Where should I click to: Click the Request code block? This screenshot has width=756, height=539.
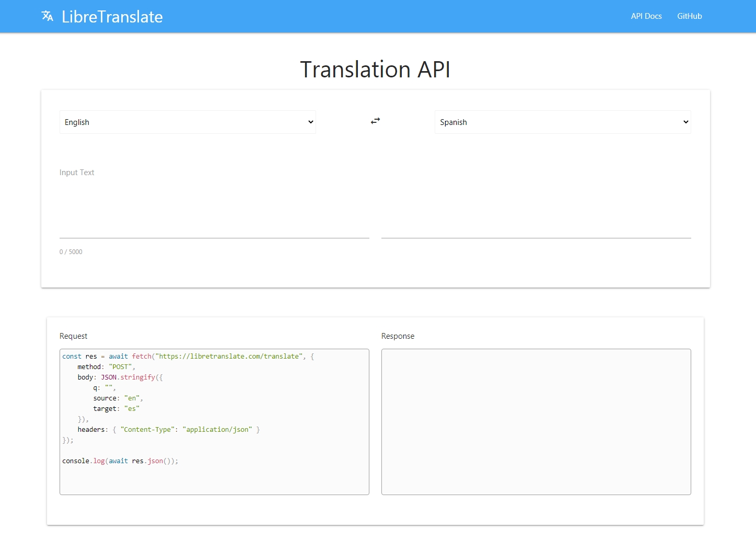(214, 422)
